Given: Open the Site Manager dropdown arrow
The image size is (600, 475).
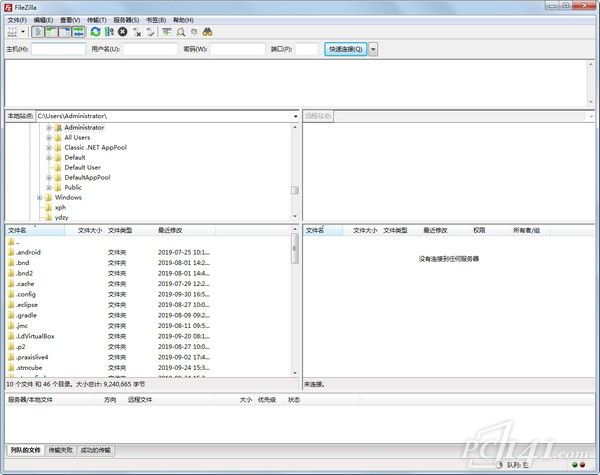Looking at the screenshot, I should [23, 32].
